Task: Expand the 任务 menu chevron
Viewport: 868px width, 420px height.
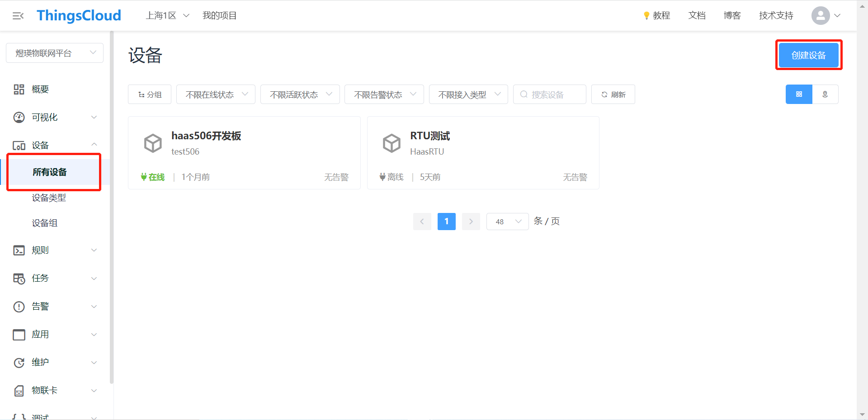Action: click(94, 278)
